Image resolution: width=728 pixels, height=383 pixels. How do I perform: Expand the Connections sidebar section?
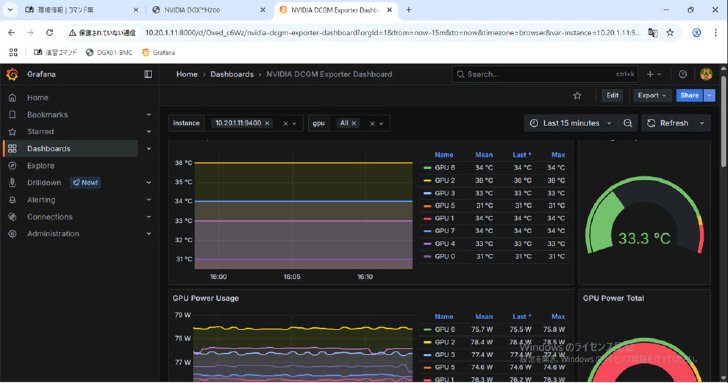pos(149,217)
